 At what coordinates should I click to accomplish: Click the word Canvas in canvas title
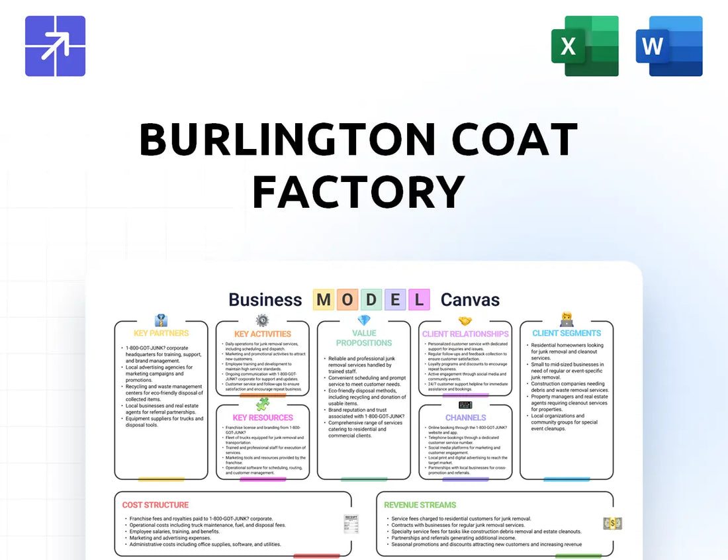tap(470, 300)
